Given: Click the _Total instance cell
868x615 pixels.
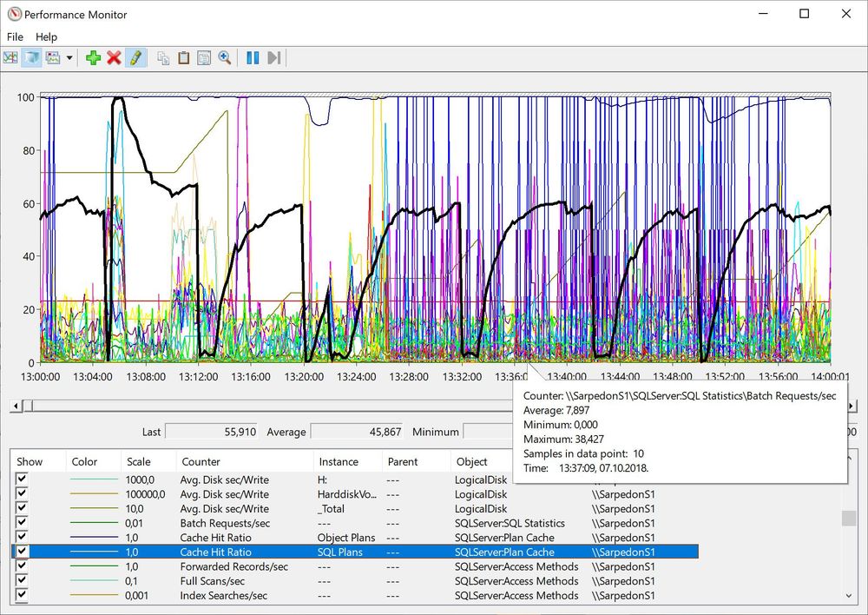Looking at the screenshot, I should pos(331,508).
